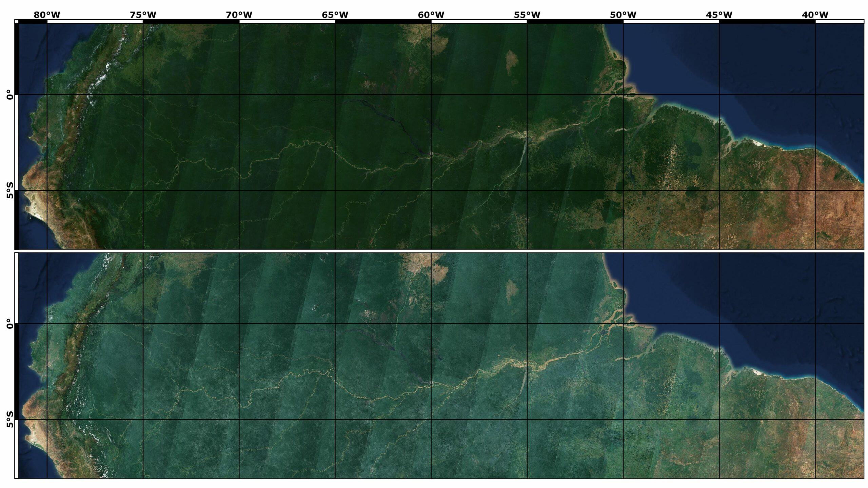Click the 5°S latitude label of upper map
This screenshot has width=868, height=488.
pos(10,190)
